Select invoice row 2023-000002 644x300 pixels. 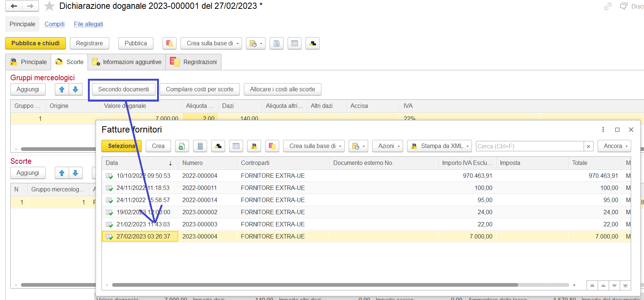click(x=366, y=212)
